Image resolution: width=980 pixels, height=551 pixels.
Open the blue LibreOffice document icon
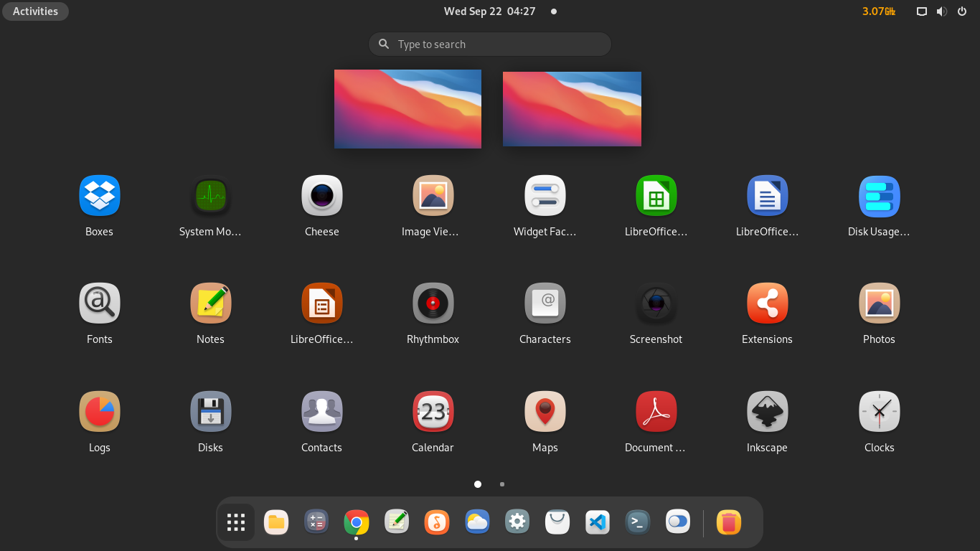767,196
